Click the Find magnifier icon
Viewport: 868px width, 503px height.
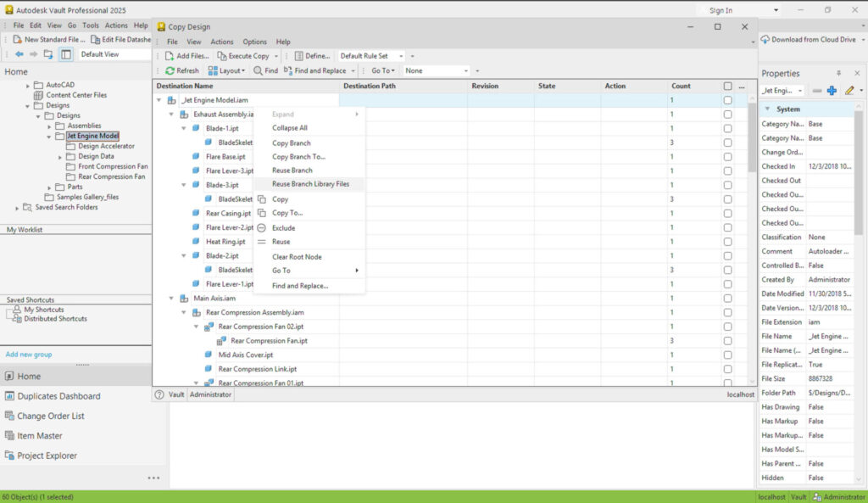coord(258,71)
